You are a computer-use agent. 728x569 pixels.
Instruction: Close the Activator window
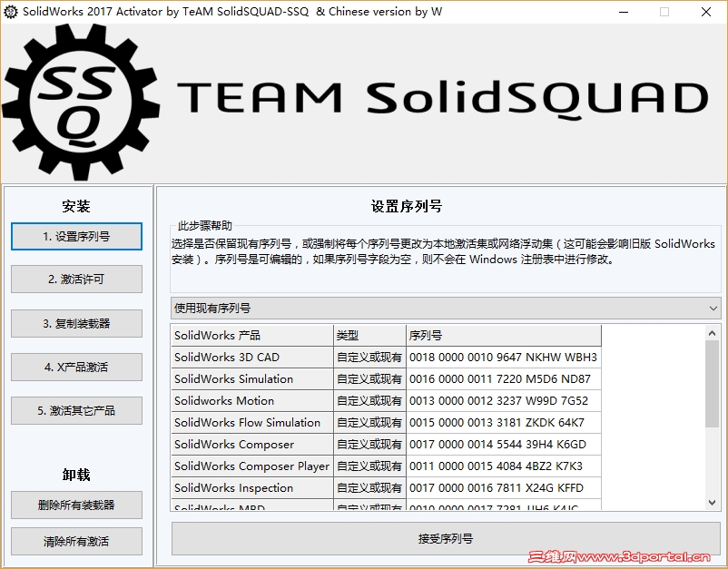(705, 12)
